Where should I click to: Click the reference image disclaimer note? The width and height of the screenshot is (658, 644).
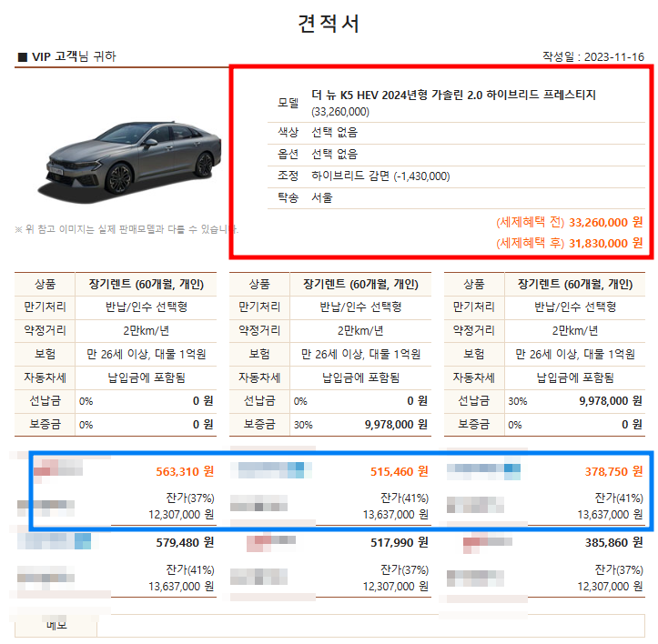click(x=127, y=229)
